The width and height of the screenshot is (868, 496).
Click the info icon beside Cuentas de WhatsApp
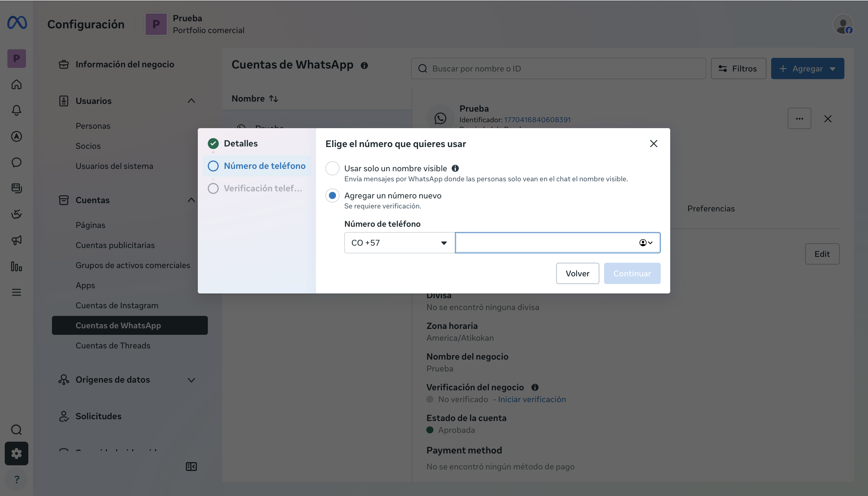pyautogui.click(x=364, y=66)
